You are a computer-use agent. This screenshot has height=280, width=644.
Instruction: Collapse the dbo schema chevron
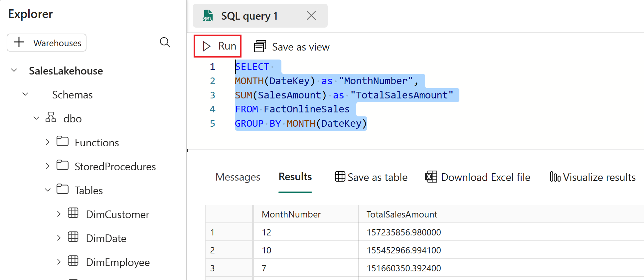pyautogui.click(x=37, y=118)
